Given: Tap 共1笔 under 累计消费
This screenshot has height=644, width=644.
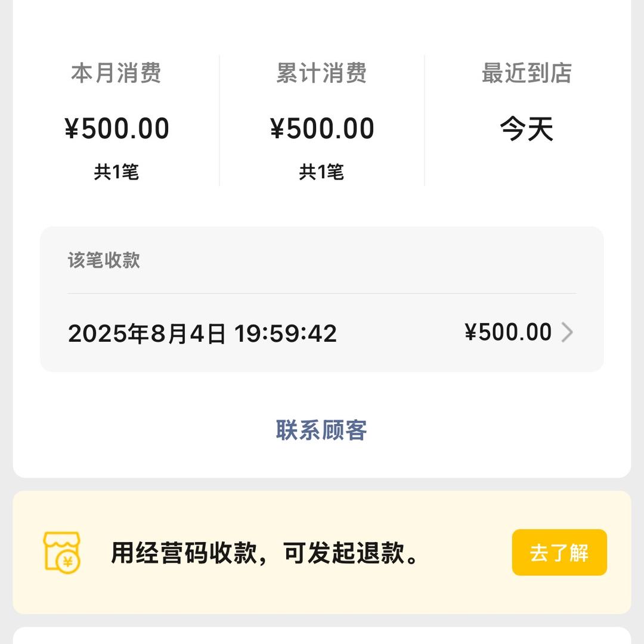Looking at the screenshot, I should pos(321,172).
